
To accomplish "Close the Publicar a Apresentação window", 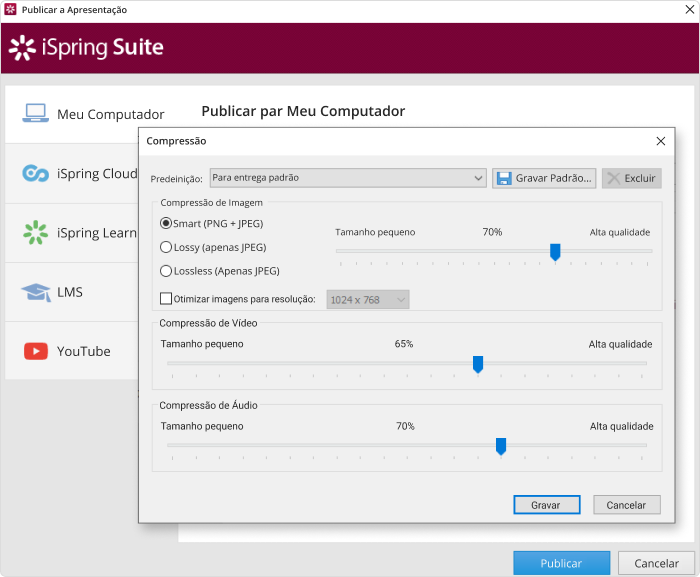I will (689, 9).
